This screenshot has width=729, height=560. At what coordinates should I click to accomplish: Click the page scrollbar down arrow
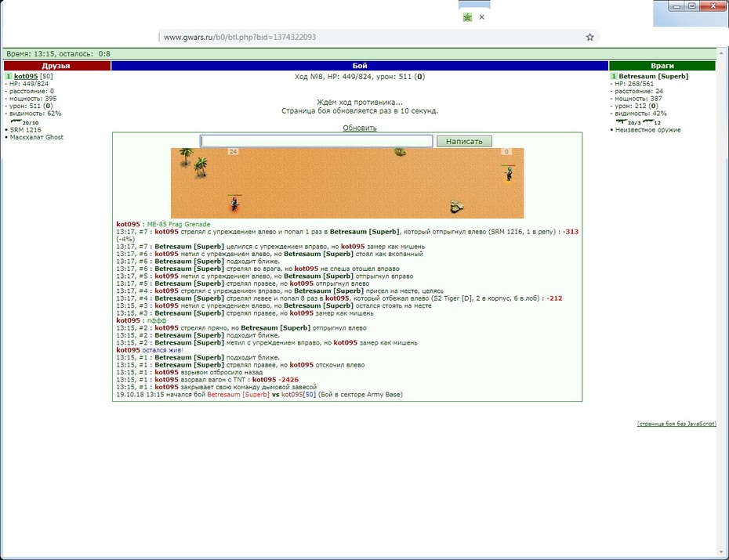tap(723, 553)
